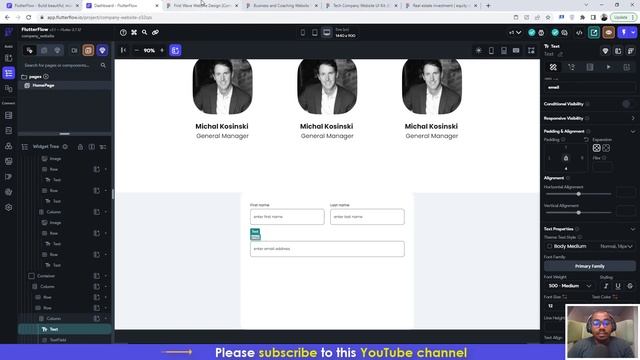Select the Container row in widget tree
Screen dimensions: 640x360
(x=64, y=276)
